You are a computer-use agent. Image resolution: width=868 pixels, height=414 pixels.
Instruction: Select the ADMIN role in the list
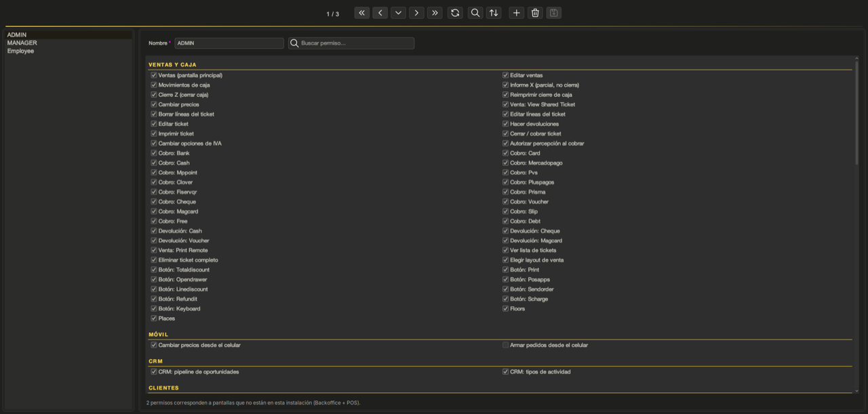[68, 35]
